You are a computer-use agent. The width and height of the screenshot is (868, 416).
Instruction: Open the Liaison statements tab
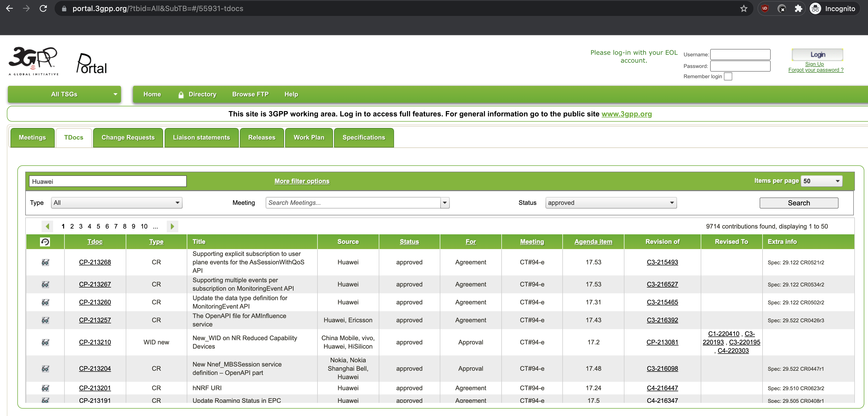point(201,138)
